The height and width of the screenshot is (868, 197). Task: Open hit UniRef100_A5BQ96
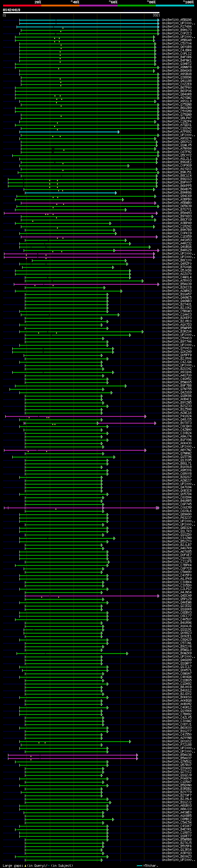tap(177, 20)
